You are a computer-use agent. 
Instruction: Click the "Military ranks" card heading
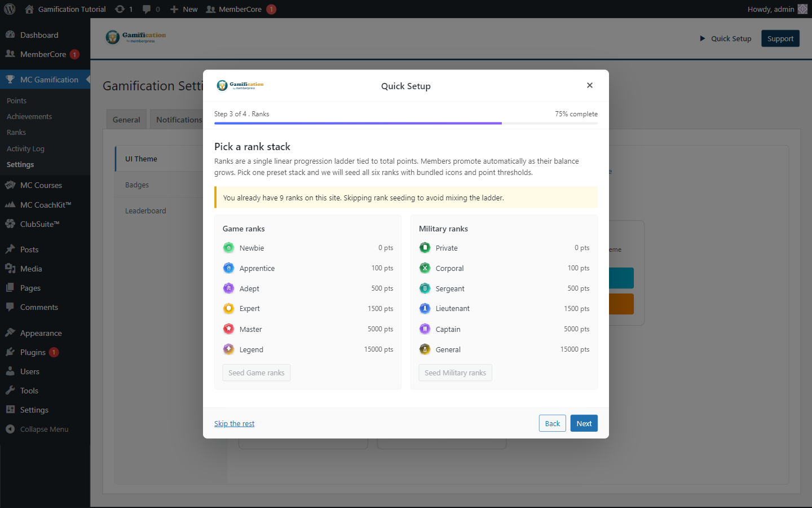(x=443, y=229)
